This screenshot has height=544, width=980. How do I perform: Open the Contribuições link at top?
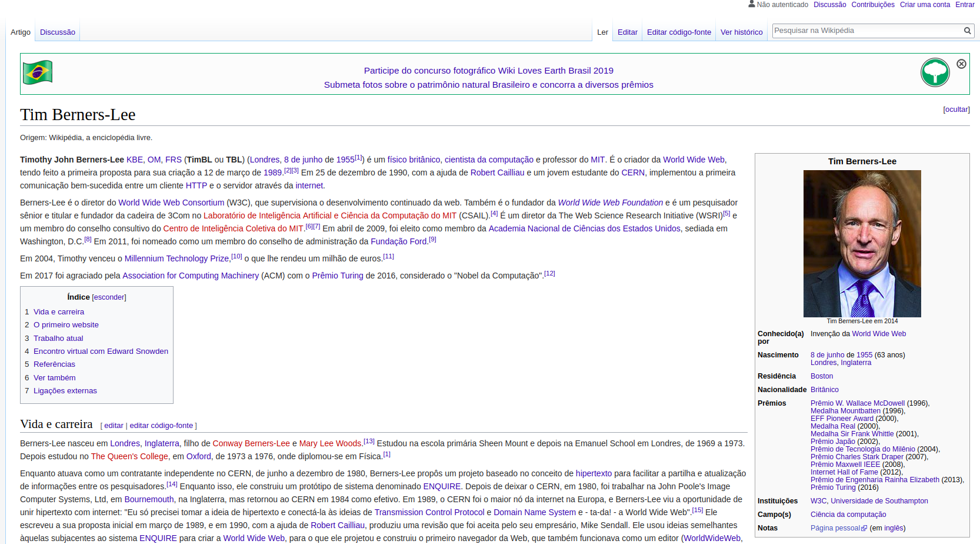pyautogui.click(x=873, y=5)
